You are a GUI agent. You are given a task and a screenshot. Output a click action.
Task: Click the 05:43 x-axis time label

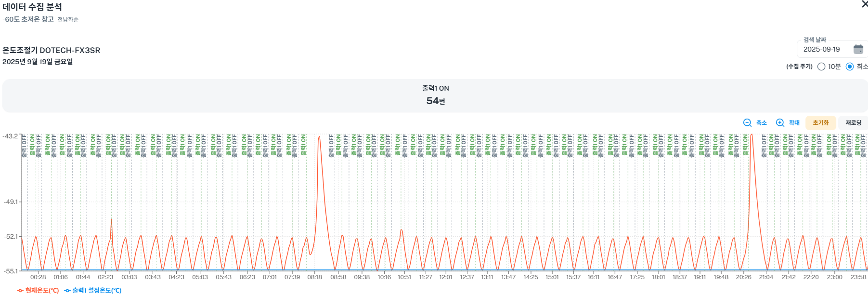223,277
